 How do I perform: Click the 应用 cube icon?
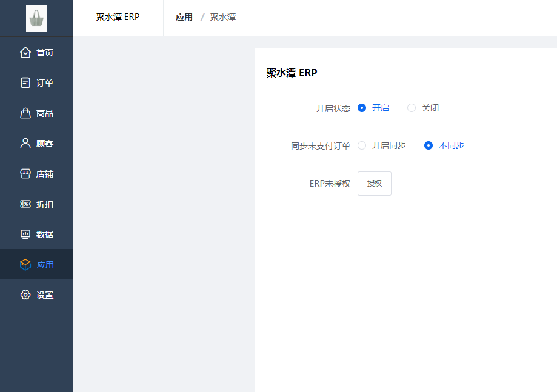(x=25, y=265)
